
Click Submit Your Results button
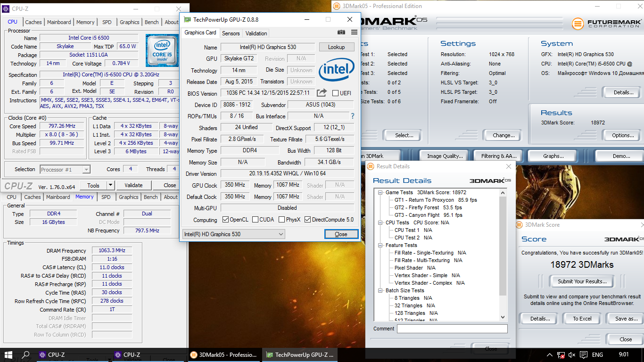point(582,281)
